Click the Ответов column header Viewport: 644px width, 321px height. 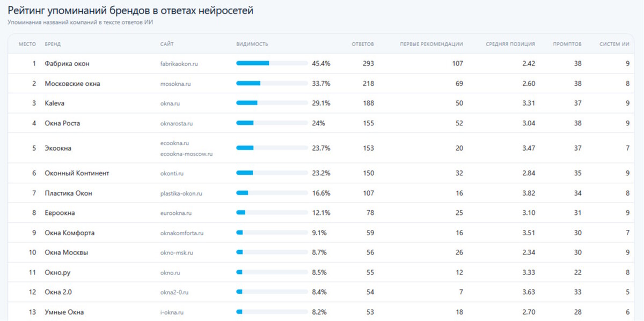point(363,44)
